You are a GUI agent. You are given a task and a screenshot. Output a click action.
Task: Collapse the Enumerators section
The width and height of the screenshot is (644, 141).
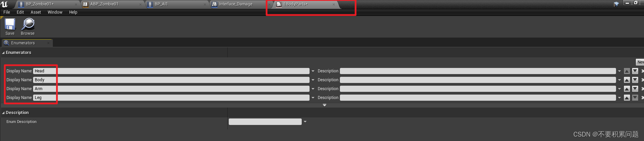pyautogui.click(x=3, y=53)
